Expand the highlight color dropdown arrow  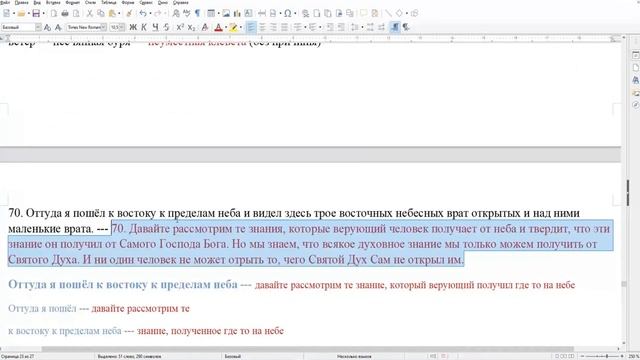[x=240, y=27]
